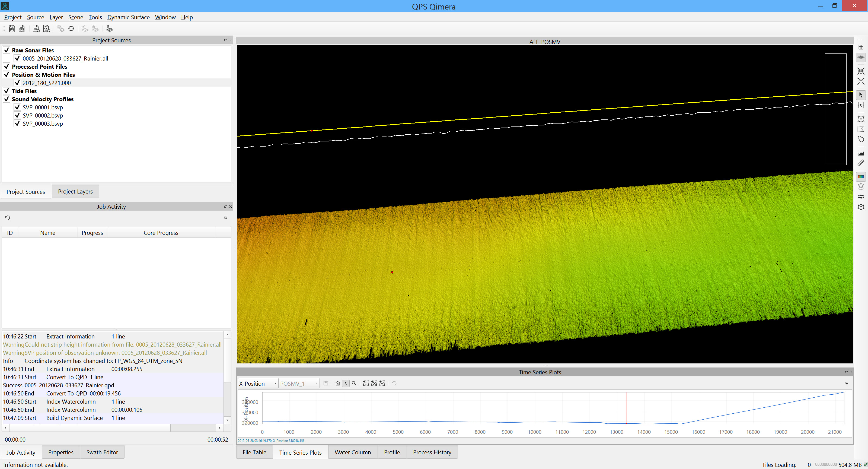Click the reject selection icon in the time series toolbar
868x469 pixels.
[x=374, y=383]
